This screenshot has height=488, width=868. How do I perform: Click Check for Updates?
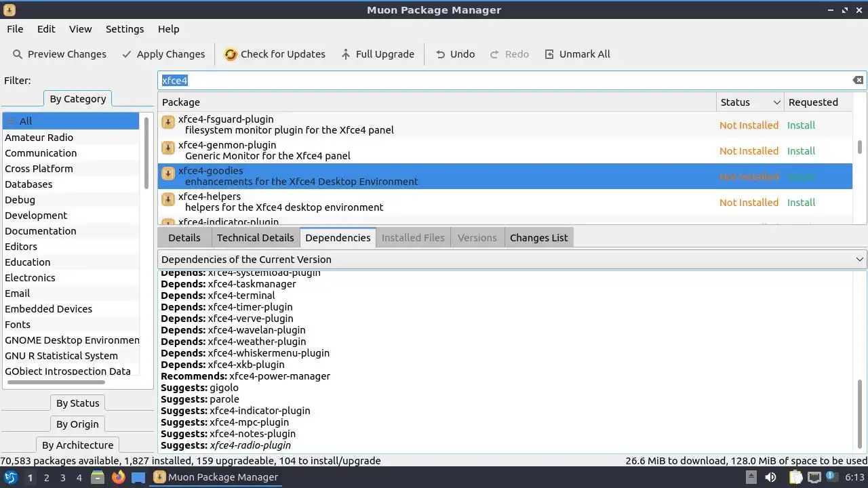tap(275, 54)
